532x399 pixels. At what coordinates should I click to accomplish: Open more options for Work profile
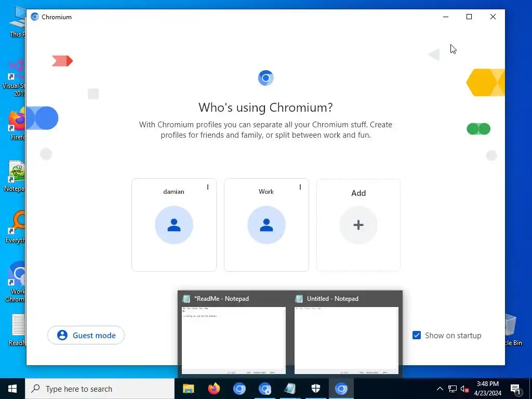click(x=300, y=187)
